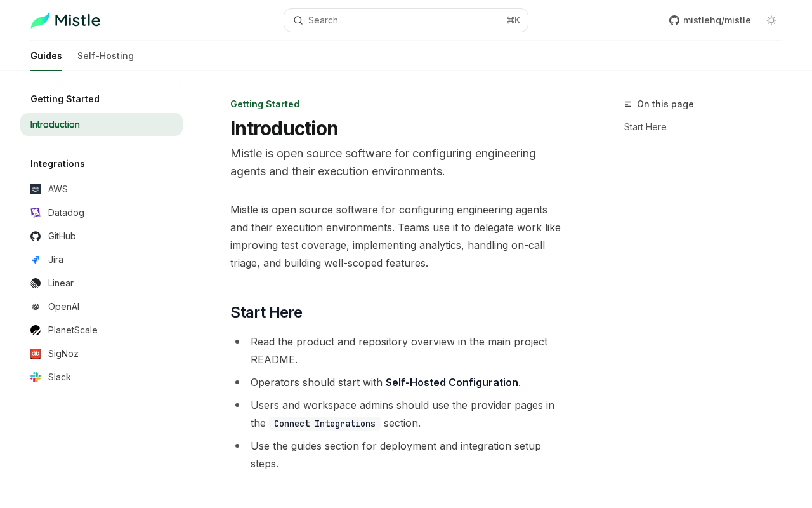This screenshot has width=812, height=508.
Task: Jump to Start Here in page outline
Action: pos(645,127)
